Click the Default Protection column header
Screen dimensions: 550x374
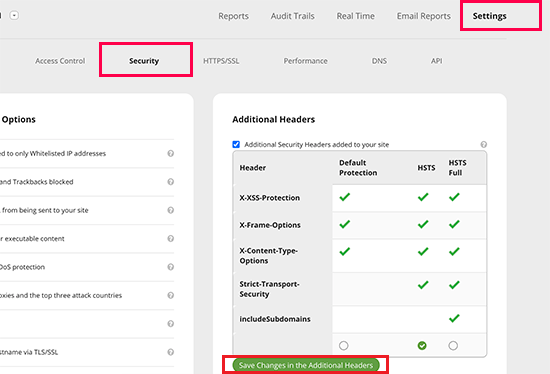tap(358, 168)
